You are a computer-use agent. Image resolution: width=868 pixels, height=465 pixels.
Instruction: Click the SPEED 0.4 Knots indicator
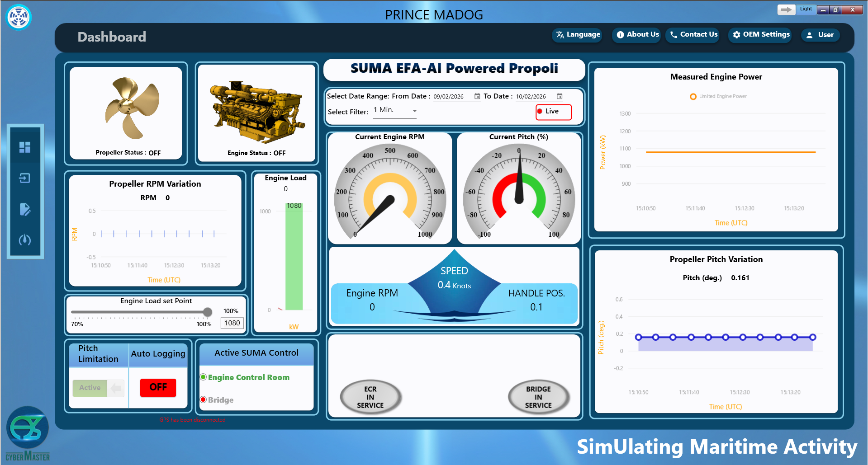(455, 278)
